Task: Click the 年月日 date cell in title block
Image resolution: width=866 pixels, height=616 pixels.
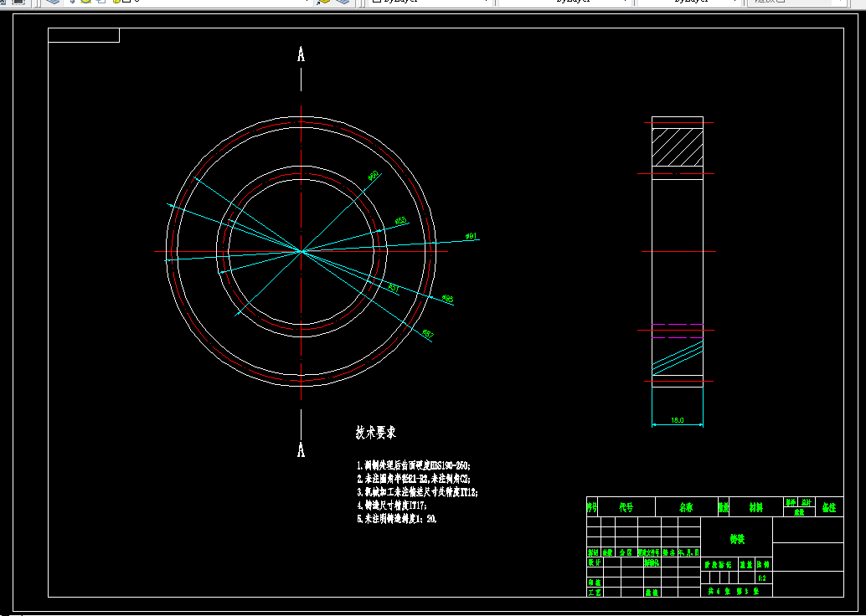Action: tap(689, 552)
